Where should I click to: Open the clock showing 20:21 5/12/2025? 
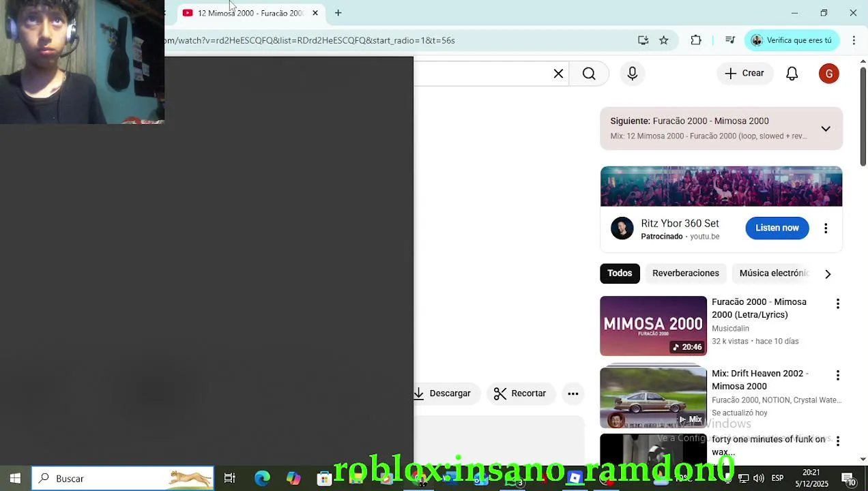point(811,478)
